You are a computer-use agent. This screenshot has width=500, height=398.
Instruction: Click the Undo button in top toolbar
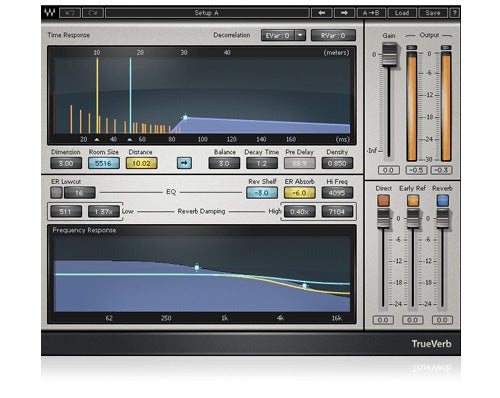point(70,13)
